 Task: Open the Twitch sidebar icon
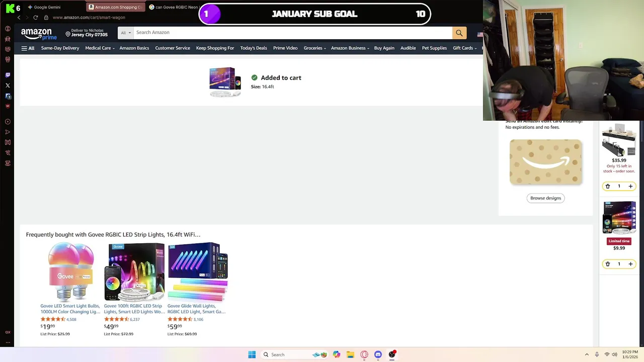[x=8, y=75]
